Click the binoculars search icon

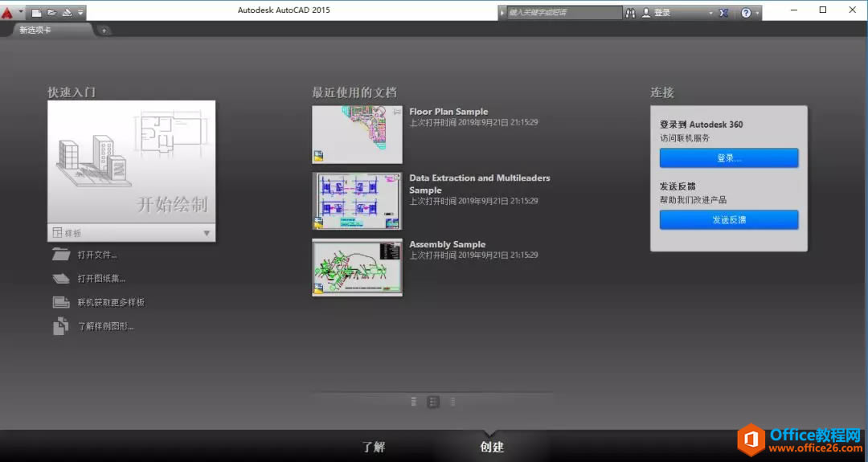tap(631, 13)
